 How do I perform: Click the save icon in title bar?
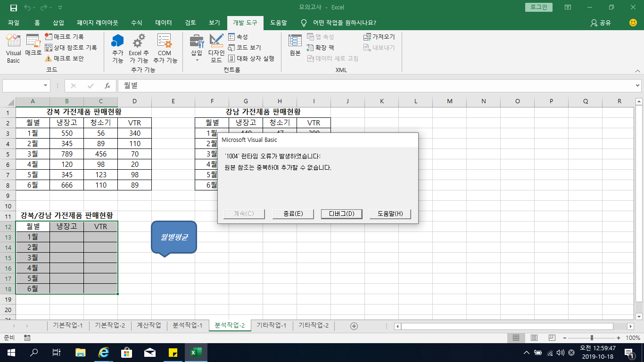click(x=14, y=8)
